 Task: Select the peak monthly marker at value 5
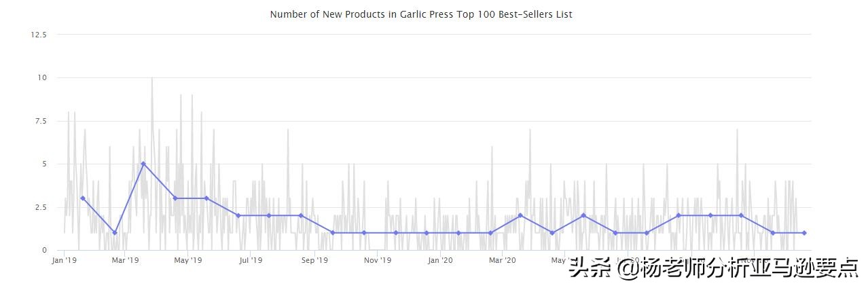point(143,164)
